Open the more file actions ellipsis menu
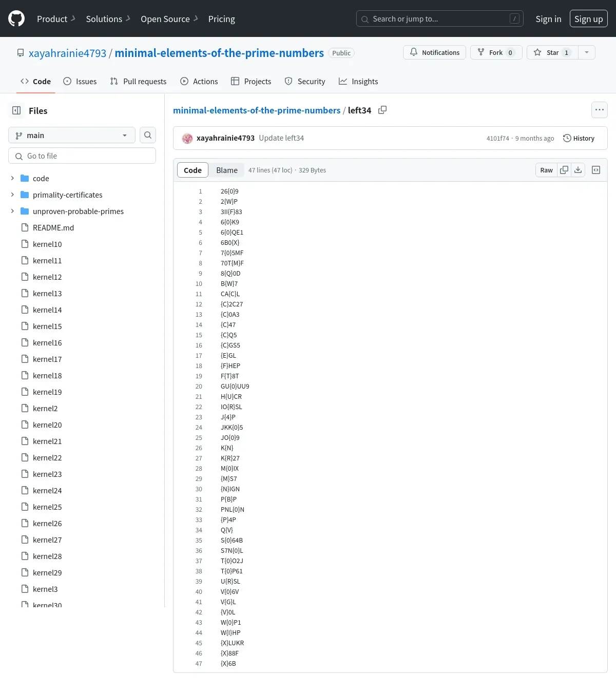The height and width of the screenshot is (694, 616). pos(599,110)
